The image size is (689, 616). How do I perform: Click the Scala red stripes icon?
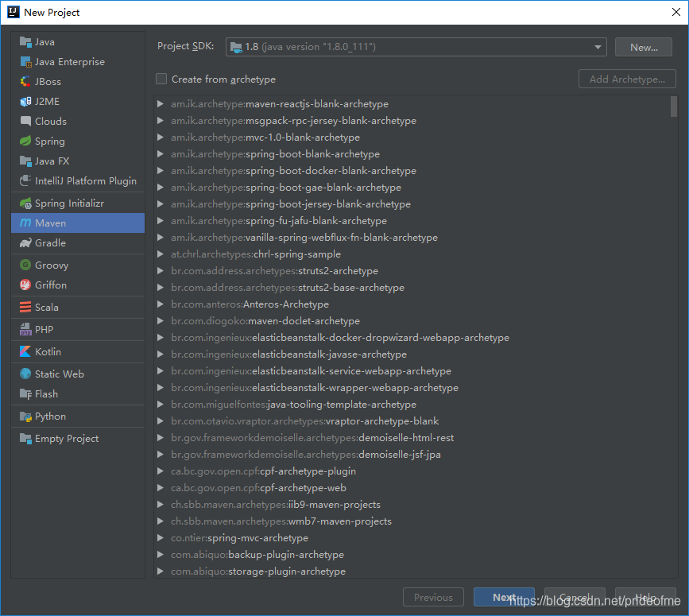click(x=25, y=307)
